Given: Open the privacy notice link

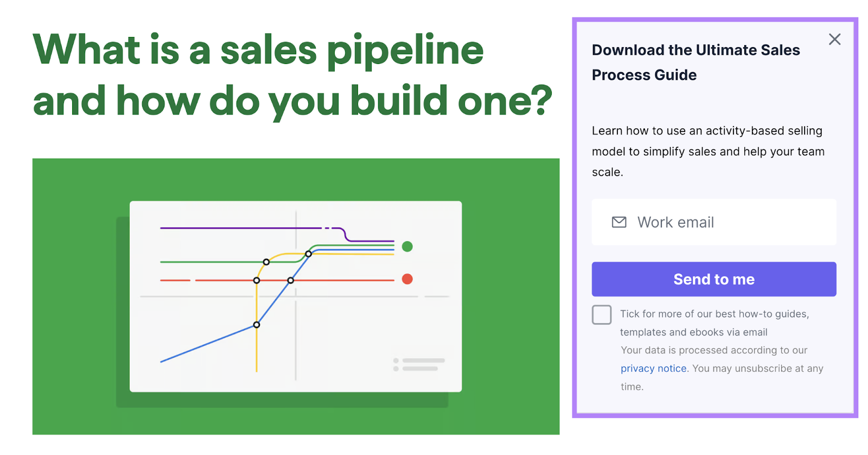Looking at the screenshot, I should coord(653,368).
